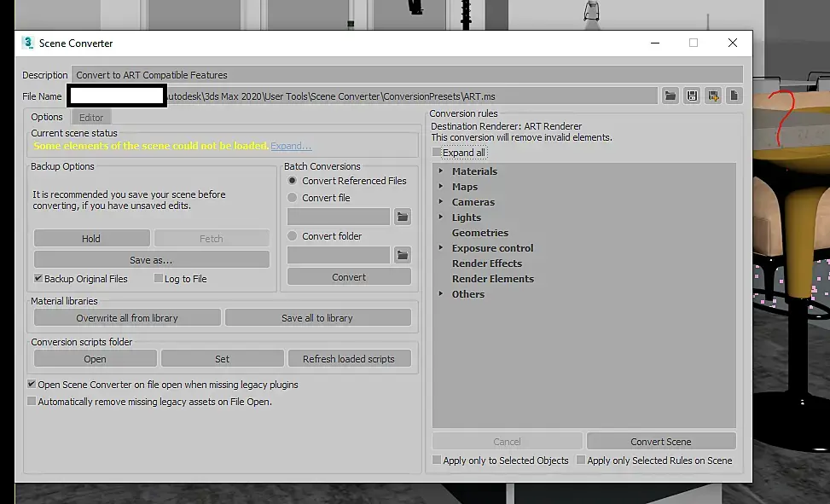Click the Fetch button
This screenshot has height=504, width=830.
212,239
